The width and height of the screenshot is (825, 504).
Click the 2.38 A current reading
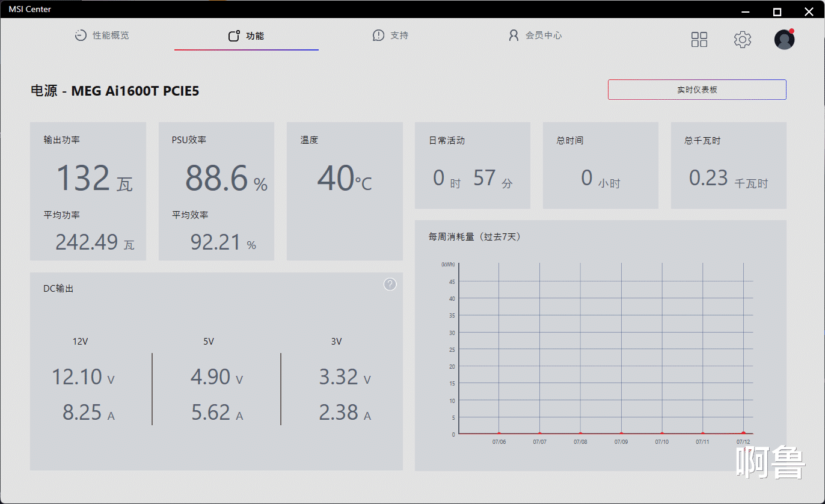(x=345, y=413)
